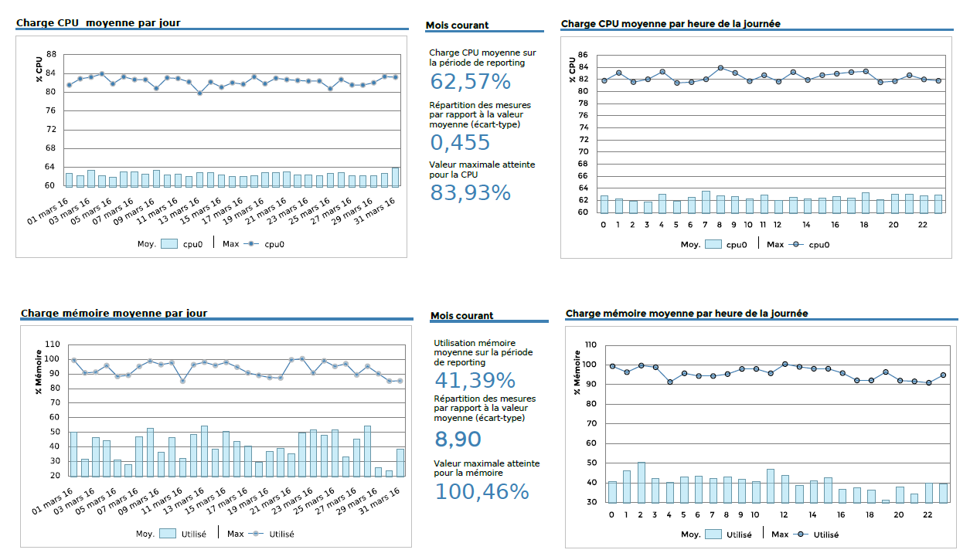Click the Max cpu0 line marker in the hourly CPU legend
This screenshot has height=560, width=970.
click(x=798, y=244)
